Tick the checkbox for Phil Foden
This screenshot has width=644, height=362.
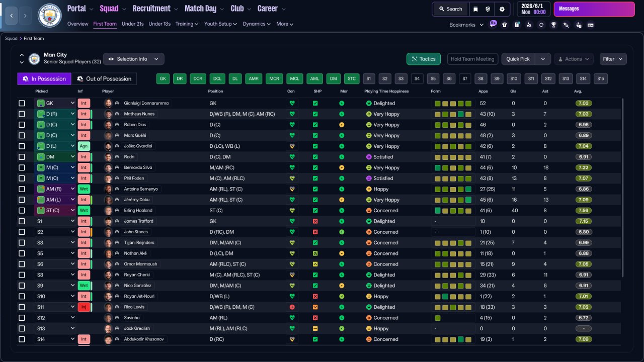(x=22, y=178)
